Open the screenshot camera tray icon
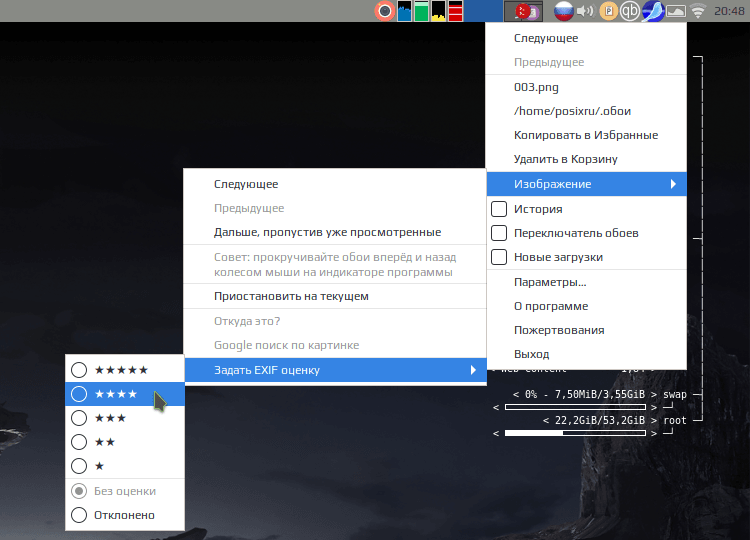The image size is (750, 540). point(385,11)
